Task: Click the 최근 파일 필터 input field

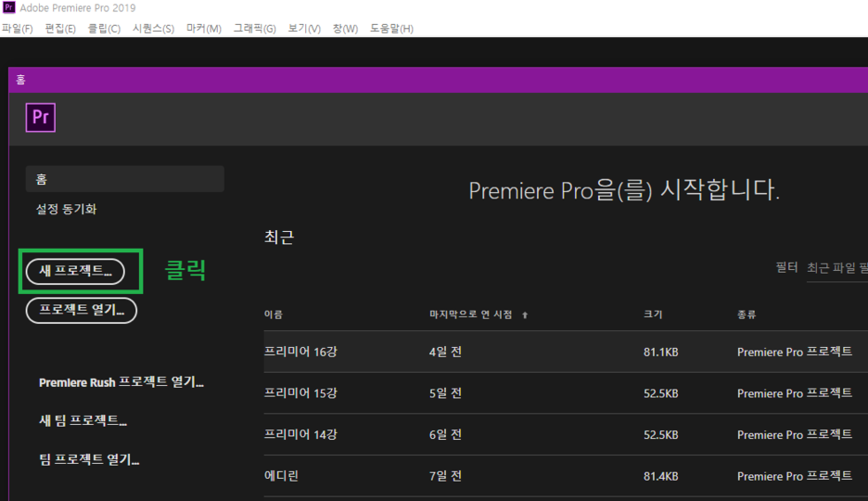Action: [837, 268]
